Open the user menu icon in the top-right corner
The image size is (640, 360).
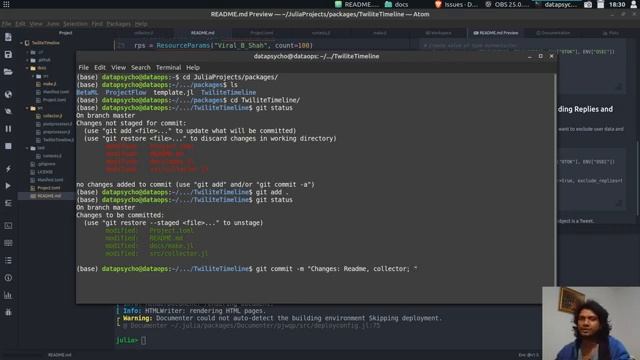click(634, 4)
